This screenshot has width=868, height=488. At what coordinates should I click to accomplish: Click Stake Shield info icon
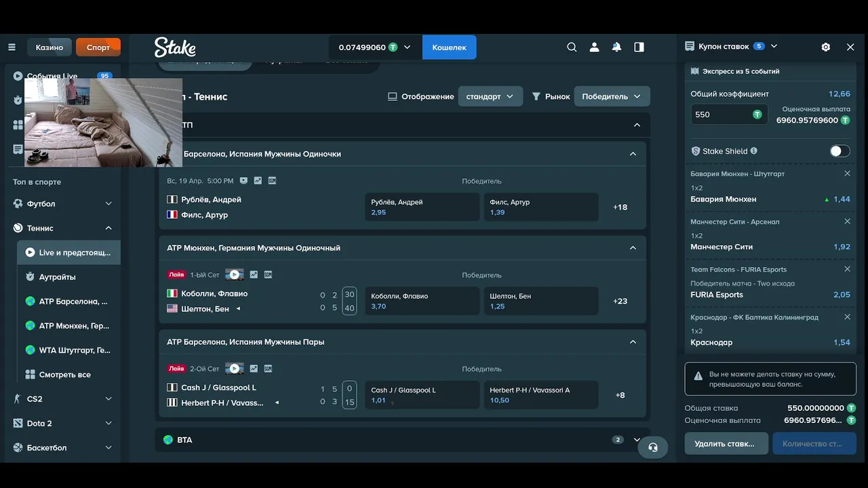coord(754,151)
